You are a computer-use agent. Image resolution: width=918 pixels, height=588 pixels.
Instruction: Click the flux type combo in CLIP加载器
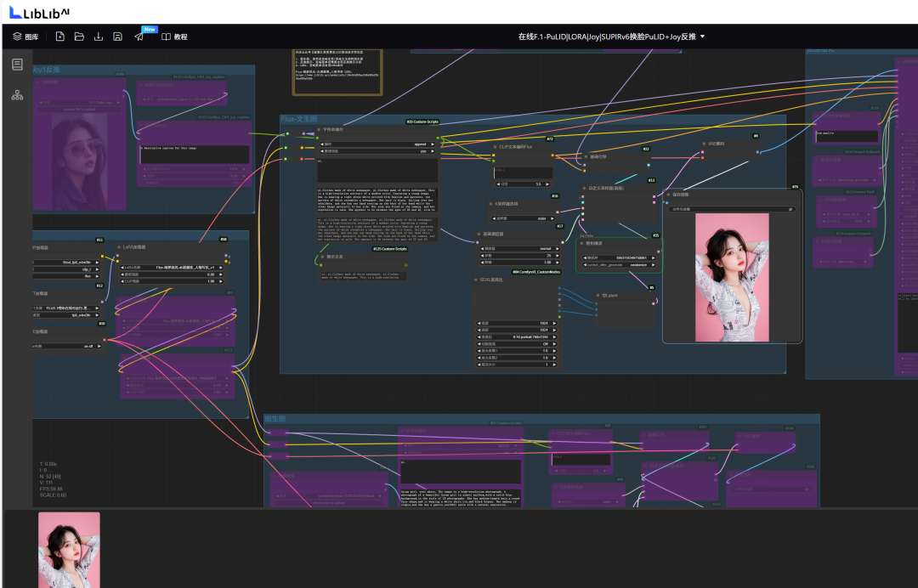click(66, 275)
